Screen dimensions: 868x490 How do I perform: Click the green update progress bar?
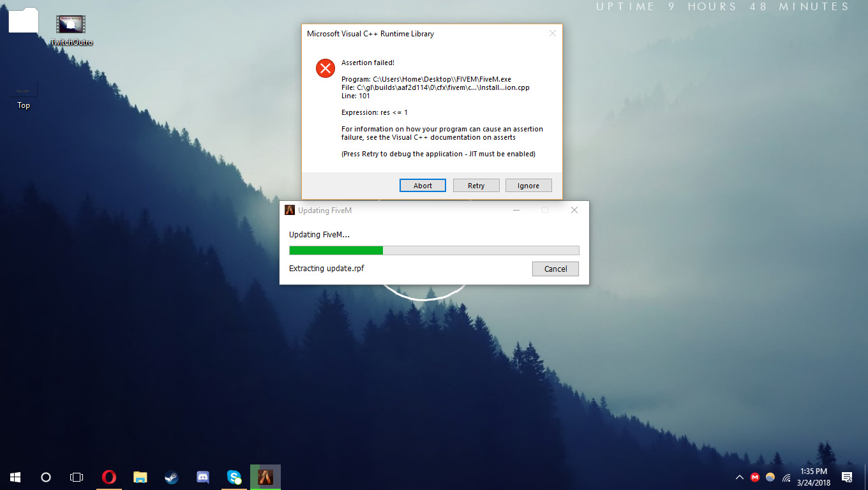click(434, 250)
